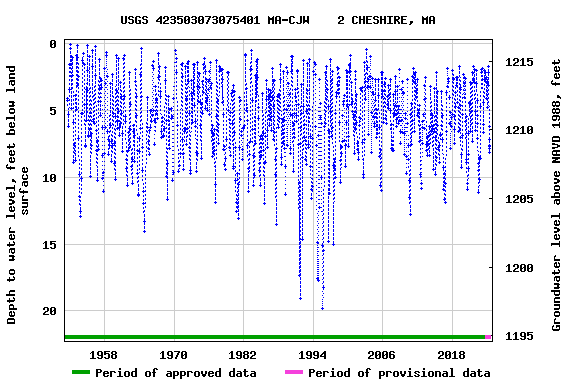Click the right axis value '1205'
This screenshot has height=384, width=576.
519,199
